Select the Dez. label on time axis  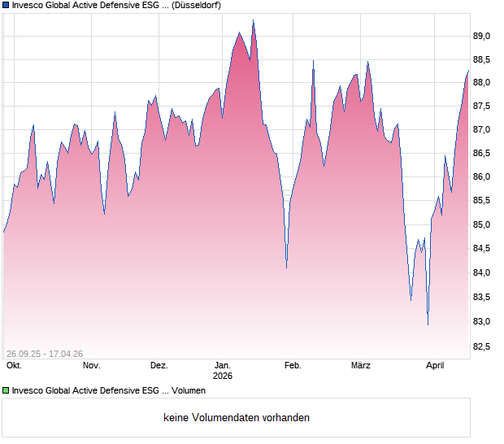(159, 366)
